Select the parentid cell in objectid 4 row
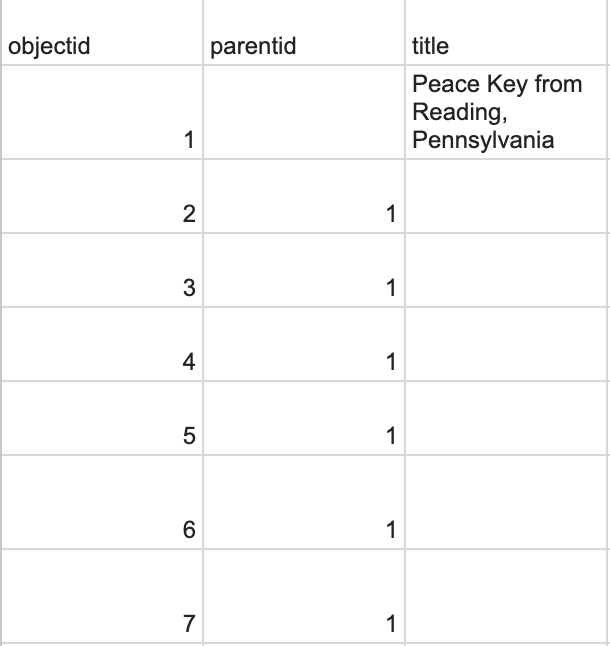This screenshot has width=610, height=646. pyautogui.click(x=303, y=344)
